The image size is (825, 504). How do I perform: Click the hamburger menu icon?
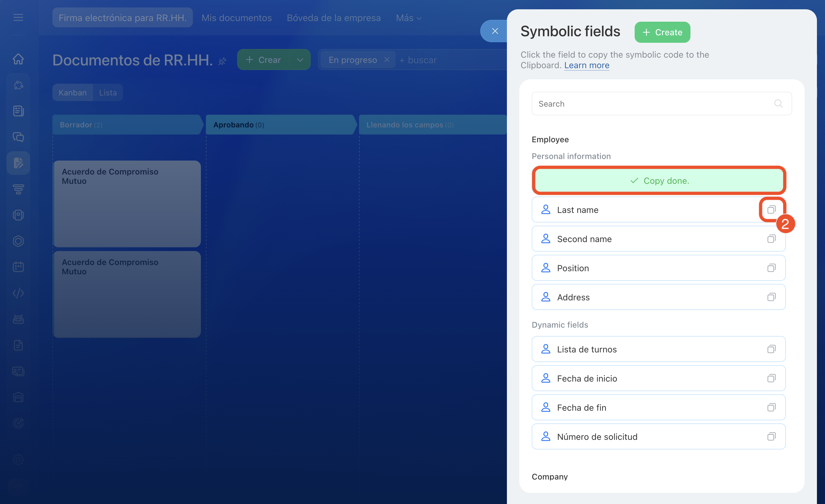coord(18,17)
